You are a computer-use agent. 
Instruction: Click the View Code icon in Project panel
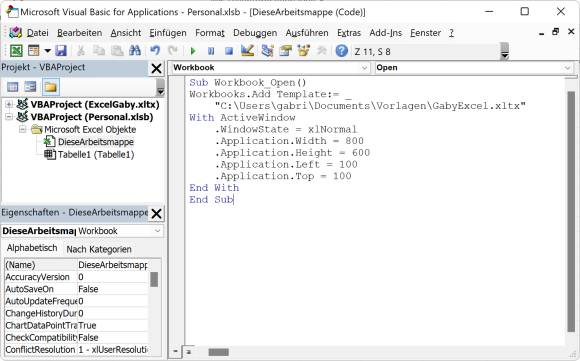(x=13, y=87)
